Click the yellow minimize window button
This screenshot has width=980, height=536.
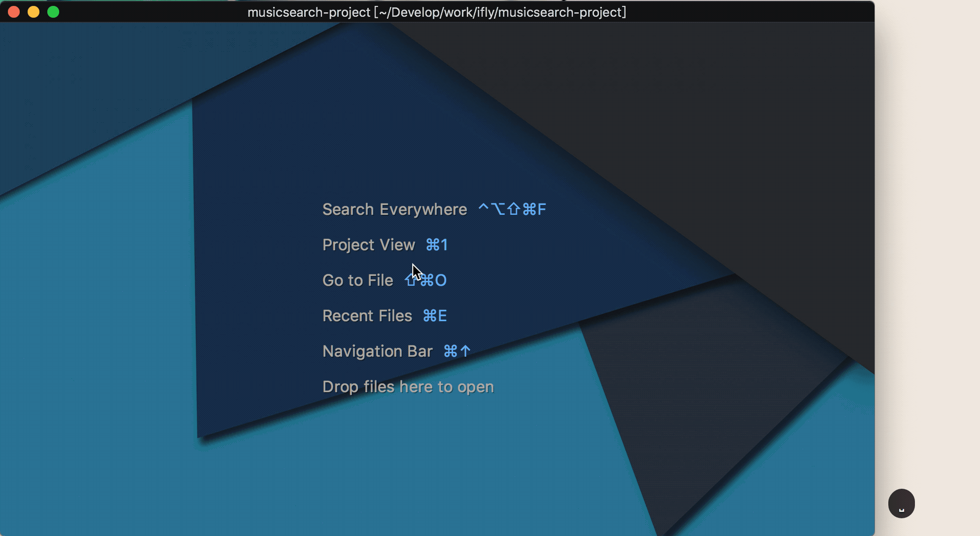(x=34, y=12)
